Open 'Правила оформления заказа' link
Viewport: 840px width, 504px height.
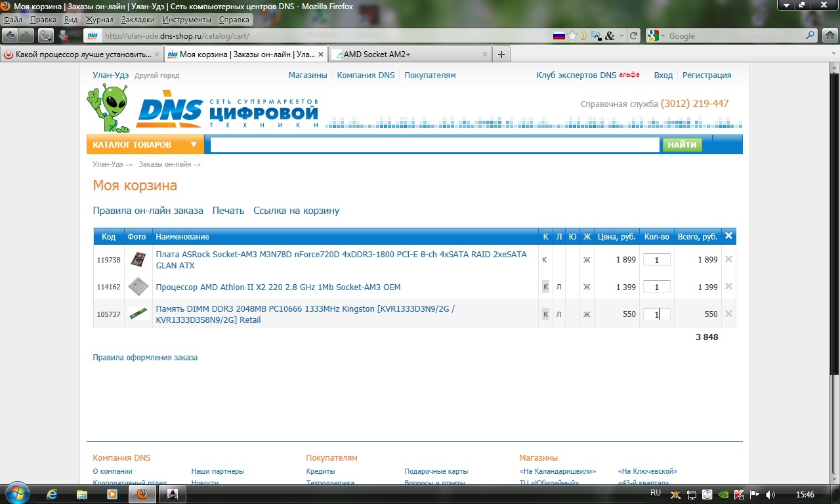pyautogui.click(x=145, y=358)
